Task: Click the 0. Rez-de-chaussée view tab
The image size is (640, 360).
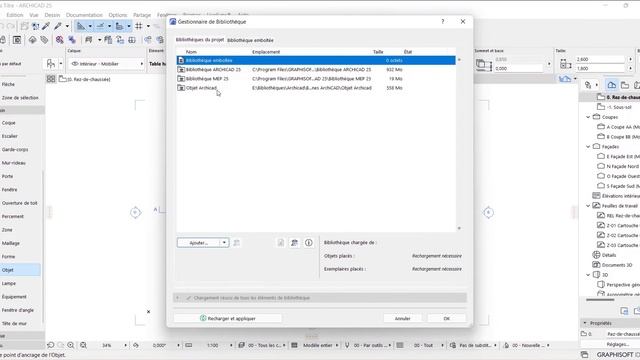Action: 85,79
